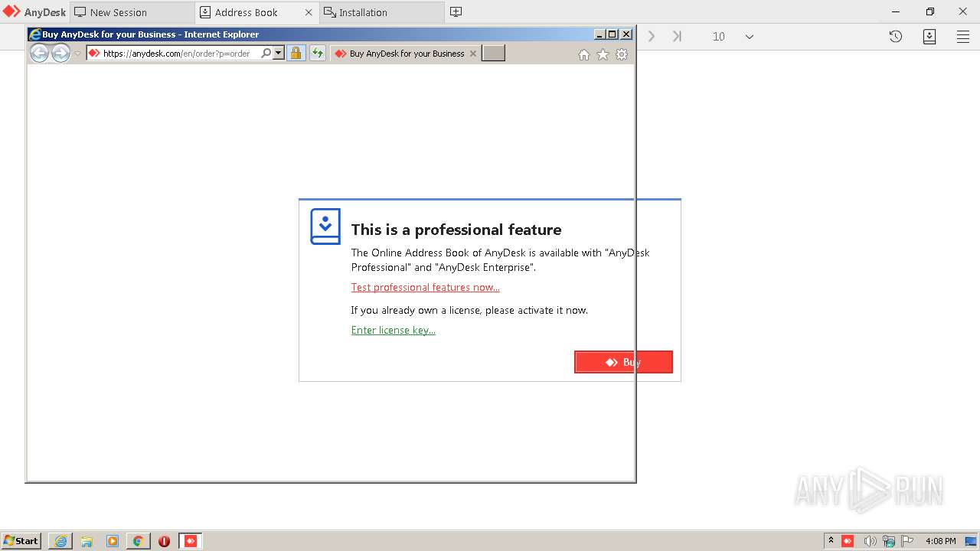
Task: Expand the page count dropdown showing 10
Action: (x=749, y=36)
